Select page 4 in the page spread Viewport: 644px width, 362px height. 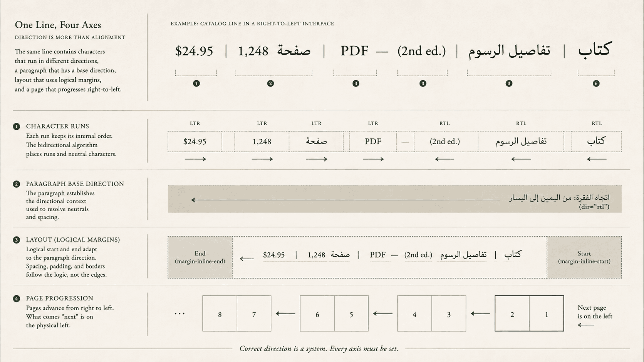click(x=414, y=314)
